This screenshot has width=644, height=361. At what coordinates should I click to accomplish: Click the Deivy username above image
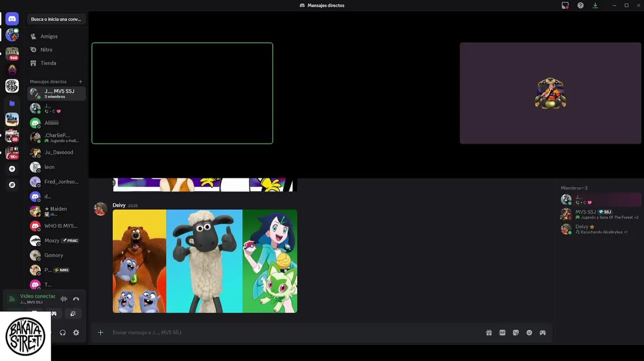[119, 205]
